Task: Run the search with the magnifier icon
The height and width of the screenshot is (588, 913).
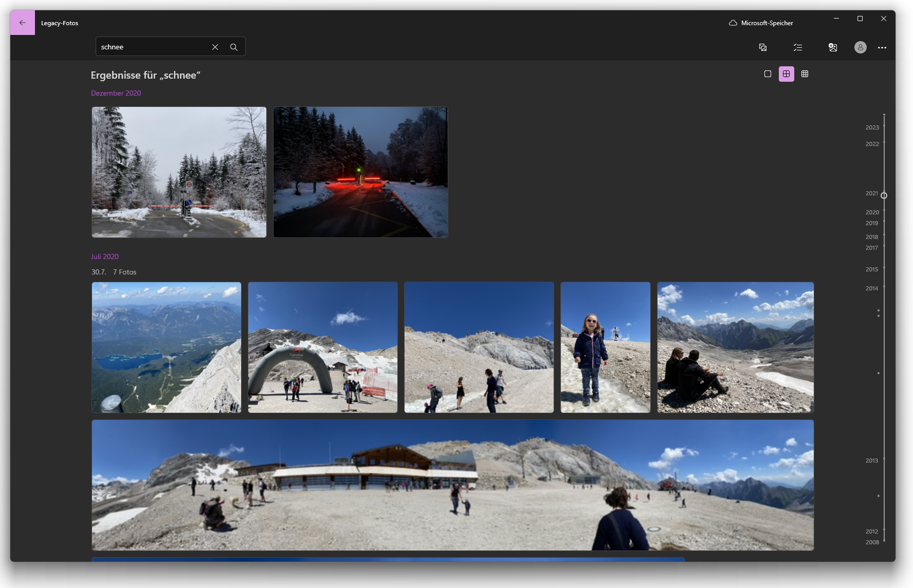Action: pyautogui.click(x=234, y=47)
